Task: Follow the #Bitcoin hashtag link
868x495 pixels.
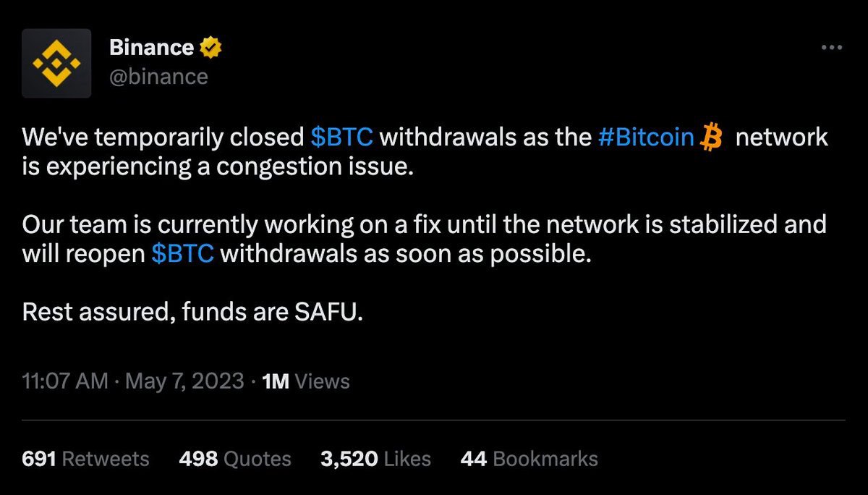Action: [646, 137]
